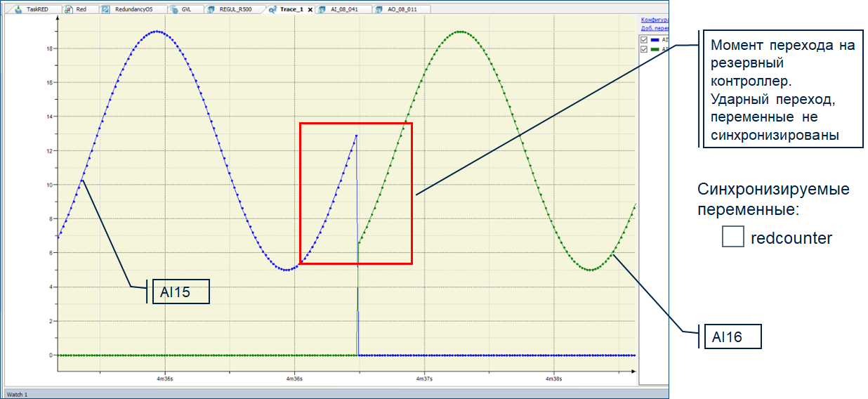The width and height of the screenshot is (868, 399).
Task: Click the TaskRED tab icon
Action: click(x=18, y=10)
